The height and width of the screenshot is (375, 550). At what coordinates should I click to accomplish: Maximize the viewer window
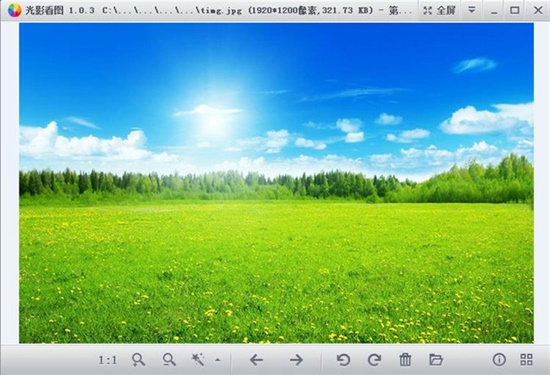pyautogui.click(x=515, y=11)
